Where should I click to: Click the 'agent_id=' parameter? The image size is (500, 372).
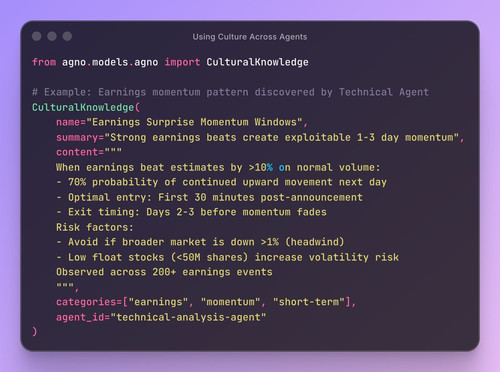point(83,317)
